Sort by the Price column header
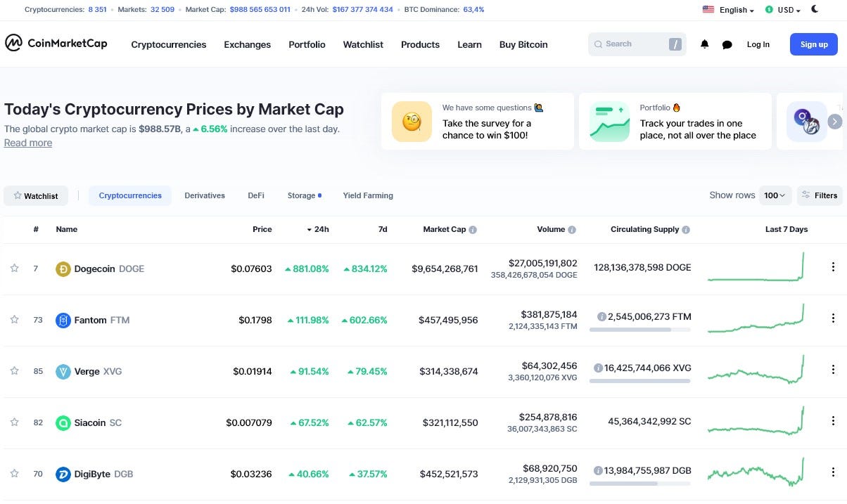 [262, 229]
